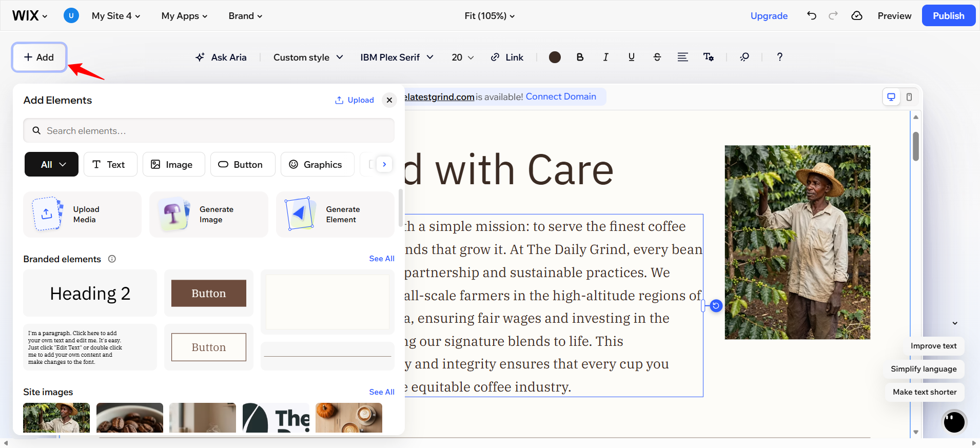Open the WIX logo menu
The width and height of the screenshot is (980, 448).
[30, 16]
